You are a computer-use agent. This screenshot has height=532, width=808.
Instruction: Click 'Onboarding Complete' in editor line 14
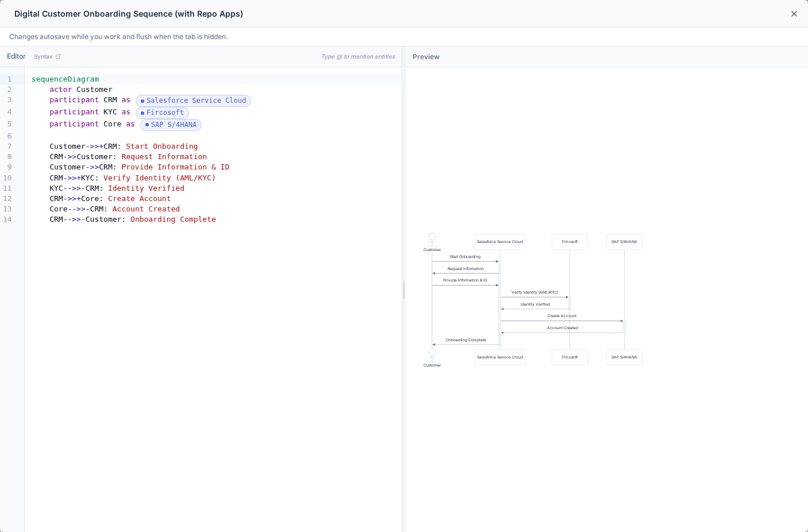click(x=174, y=219)
